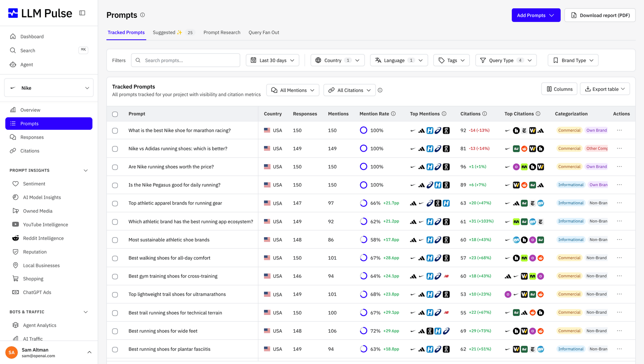Click info icon beside All Citations
The image size is (644, 364).
(380, 90)
